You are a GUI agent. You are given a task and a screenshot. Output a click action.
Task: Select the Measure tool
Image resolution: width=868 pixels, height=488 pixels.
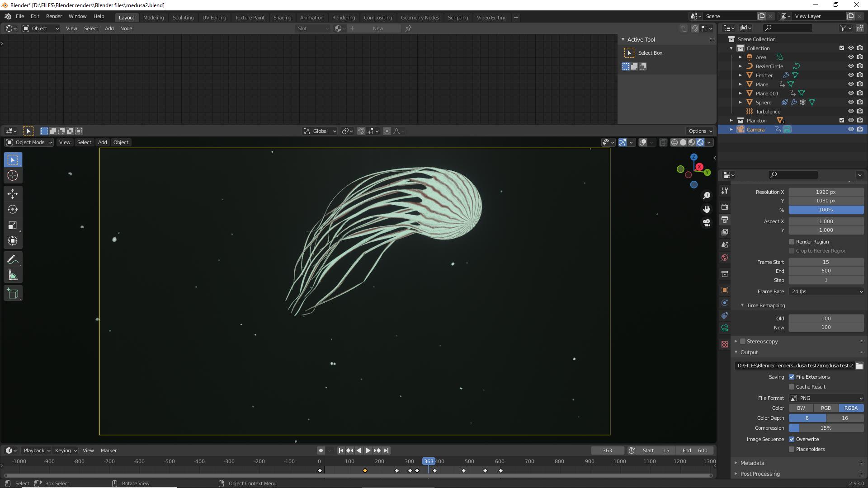(x=13, y=276)
